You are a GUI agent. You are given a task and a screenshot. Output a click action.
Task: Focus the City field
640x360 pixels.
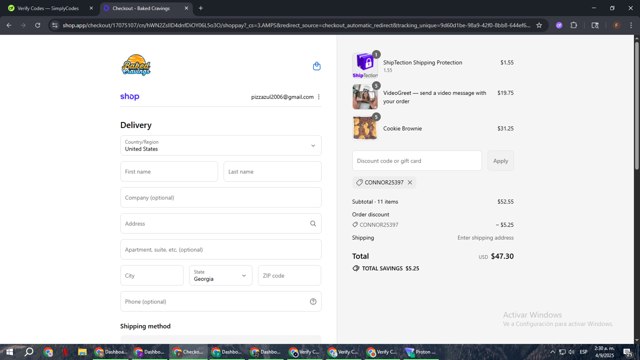pyautogui.click(x=152, y=276)
